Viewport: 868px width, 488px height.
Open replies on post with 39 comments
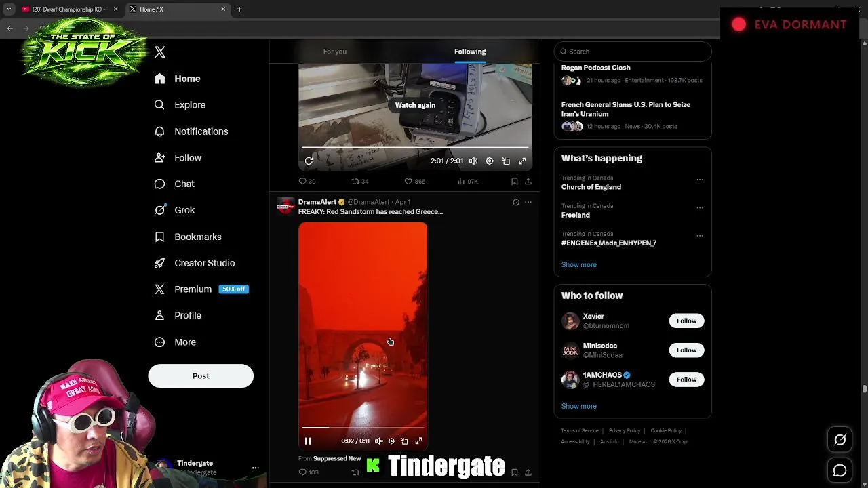point(307,182)
